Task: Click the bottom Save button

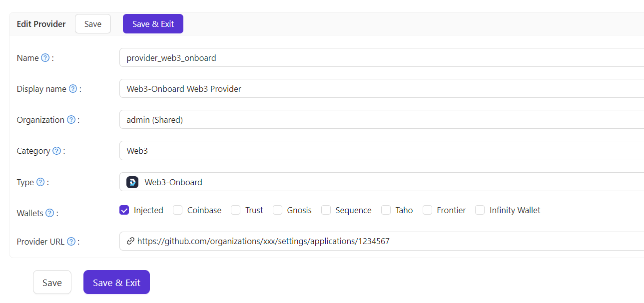Action: (52, 282)
